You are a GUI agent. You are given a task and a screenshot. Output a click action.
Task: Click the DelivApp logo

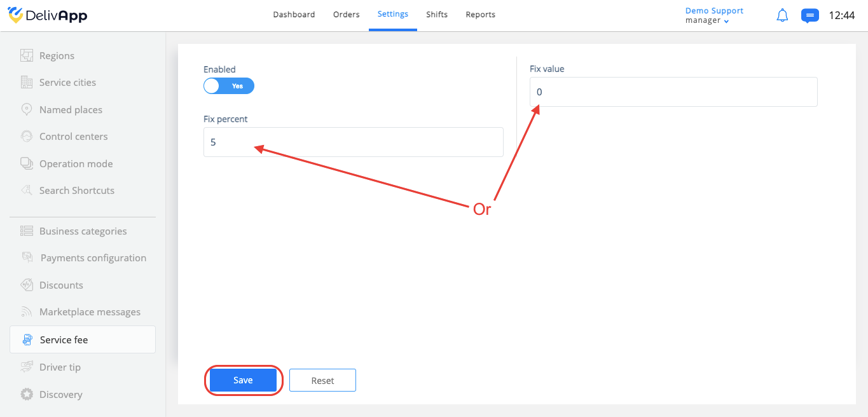(x=48, y=15)
